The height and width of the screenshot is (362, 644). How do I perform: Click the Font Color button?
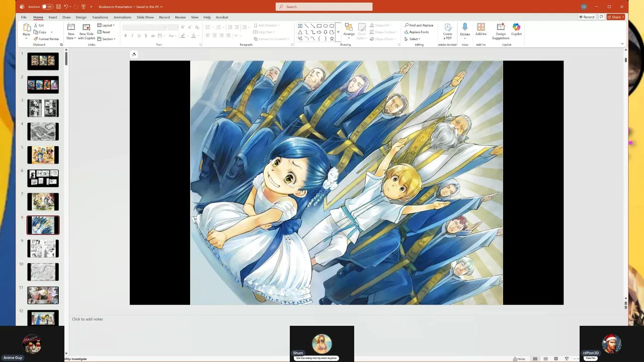(x=193, y=36)
